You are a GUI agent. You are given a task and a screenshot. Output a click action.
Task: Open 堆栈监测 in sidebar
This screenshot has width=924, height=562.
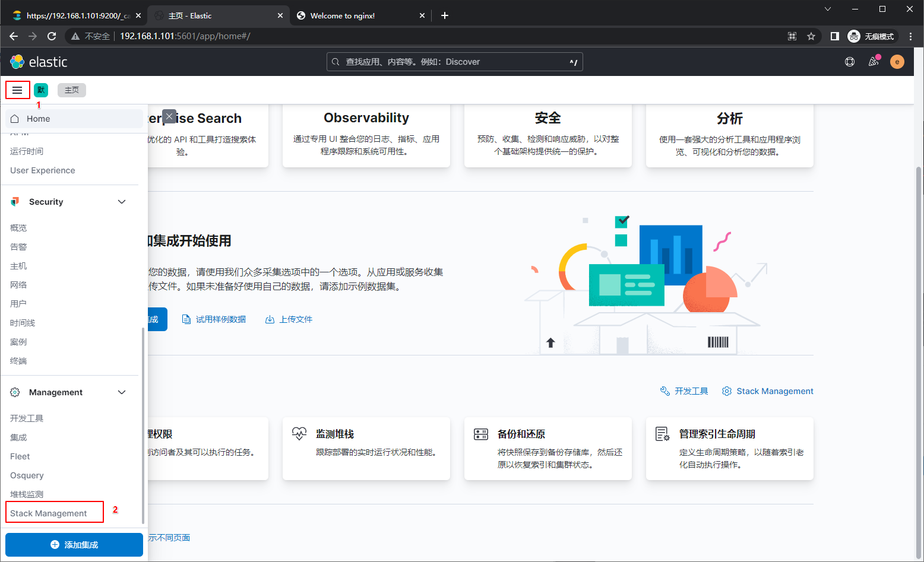coord(27,494)
